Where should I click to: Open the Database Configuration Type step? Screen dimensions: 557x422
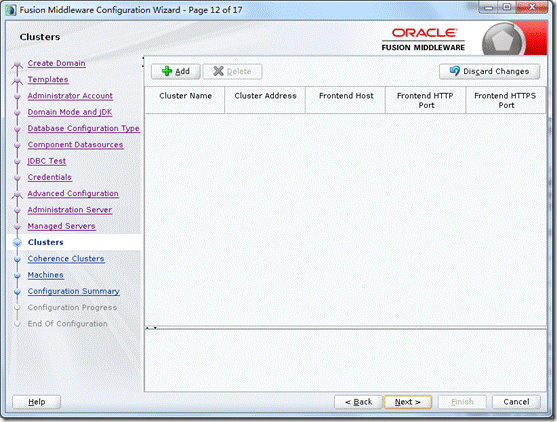pyautogui.click(x=83, y=128)
